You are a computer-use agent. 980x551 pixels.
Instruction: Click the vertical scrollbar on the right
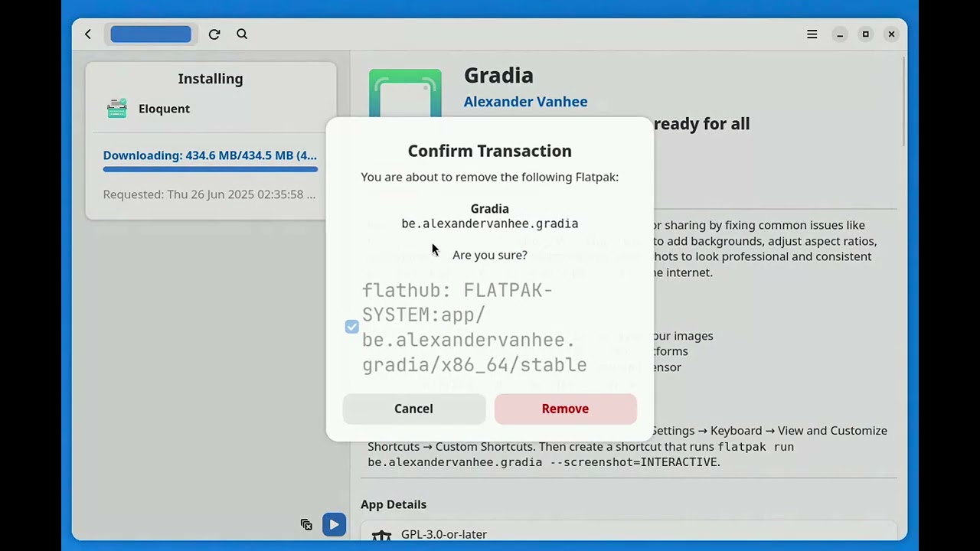click(x=903, y=101)
